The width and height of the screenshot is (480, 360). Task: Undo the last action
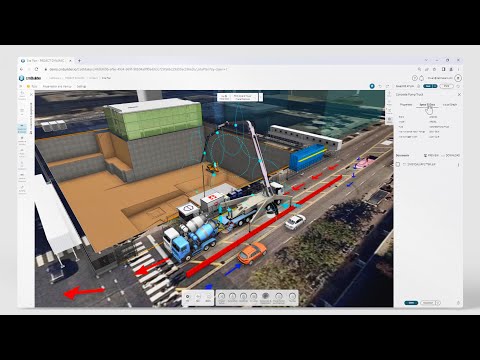click(380, 86)
